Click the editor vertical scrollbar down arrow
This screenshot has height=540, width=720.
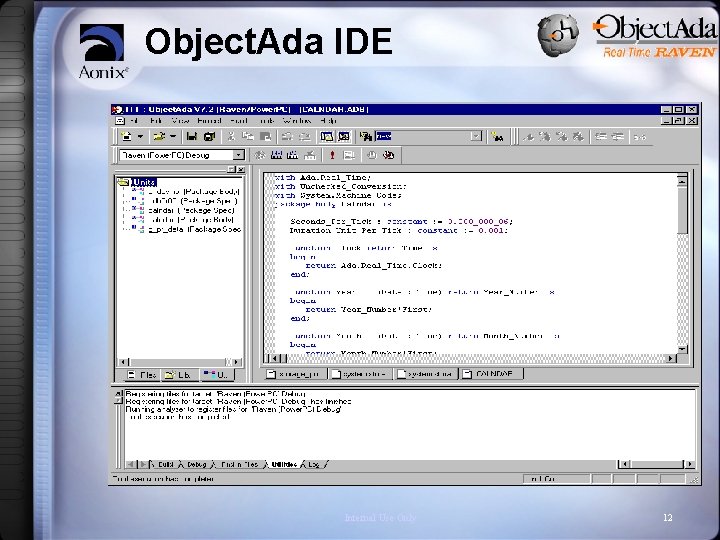coord(682,349)
